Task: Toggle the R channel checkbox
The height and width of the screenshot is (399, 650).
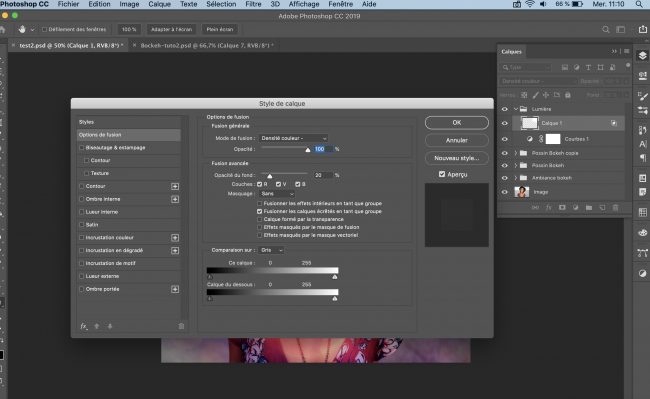Action: pyautogui.click(x=260, y=184)
